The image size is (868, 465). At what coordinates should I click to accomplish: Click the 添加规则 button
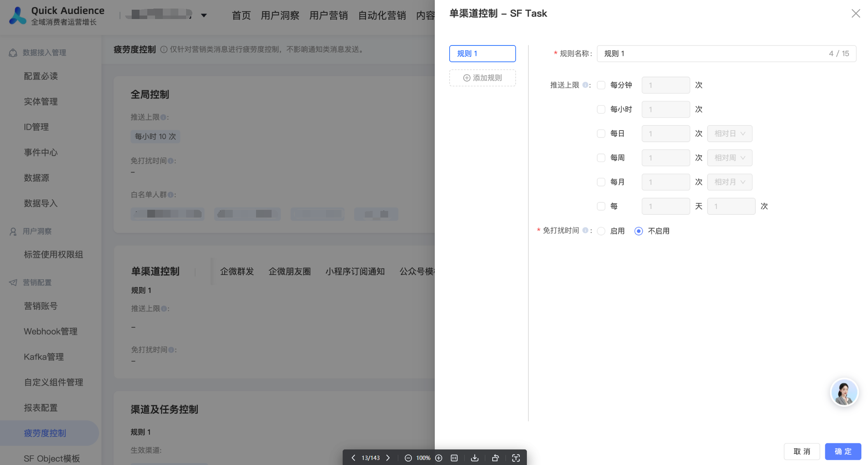tap(483, 78)
